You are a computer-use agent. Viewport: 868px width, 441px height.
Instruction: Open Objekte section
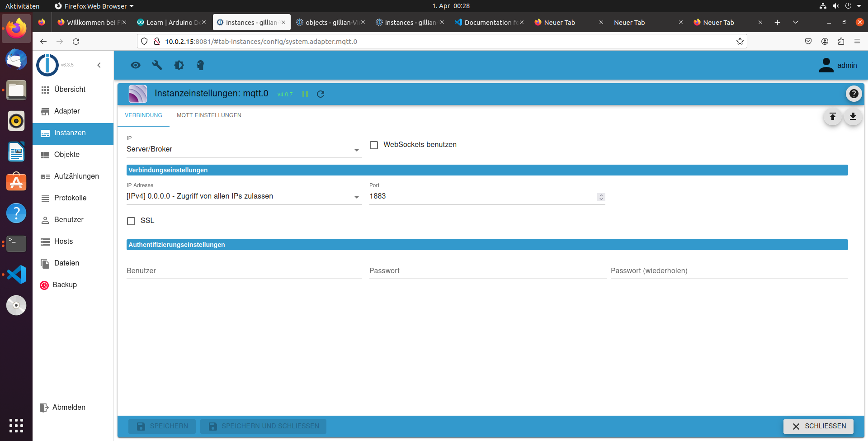coord(73,155)
